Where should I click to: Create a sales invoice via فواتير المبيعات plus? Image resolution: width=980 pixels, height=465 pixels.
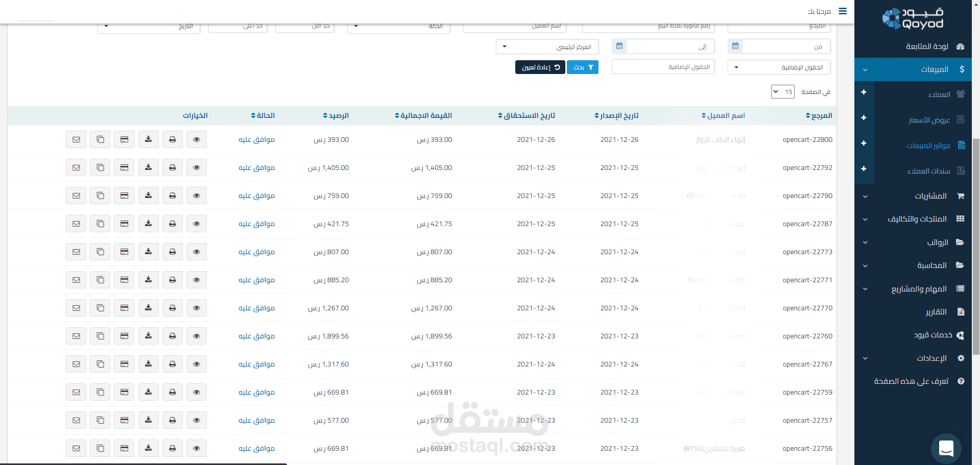[864, 143]
